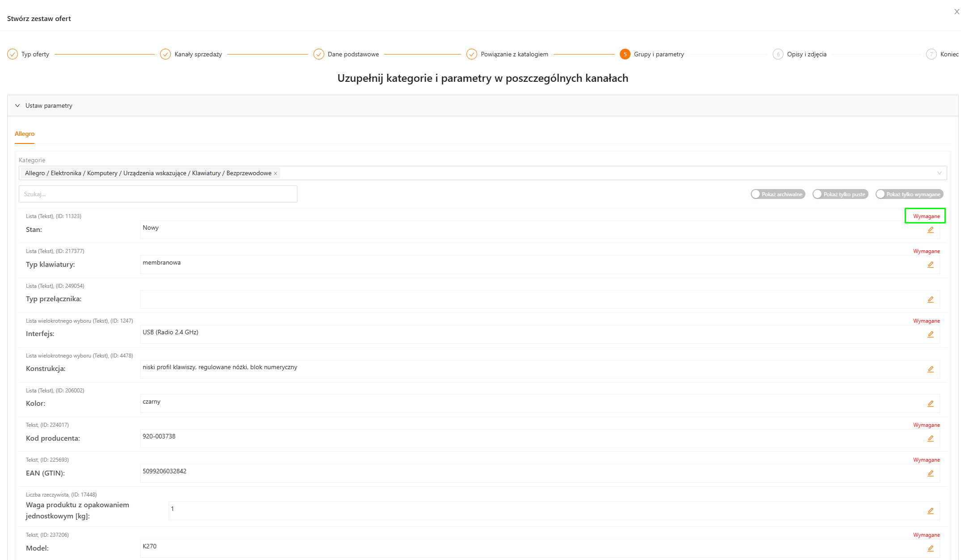Click pencil icon for Typ przełącznika row
The height and width of the screenshot is (560, 961).
[x=930, y=299]
